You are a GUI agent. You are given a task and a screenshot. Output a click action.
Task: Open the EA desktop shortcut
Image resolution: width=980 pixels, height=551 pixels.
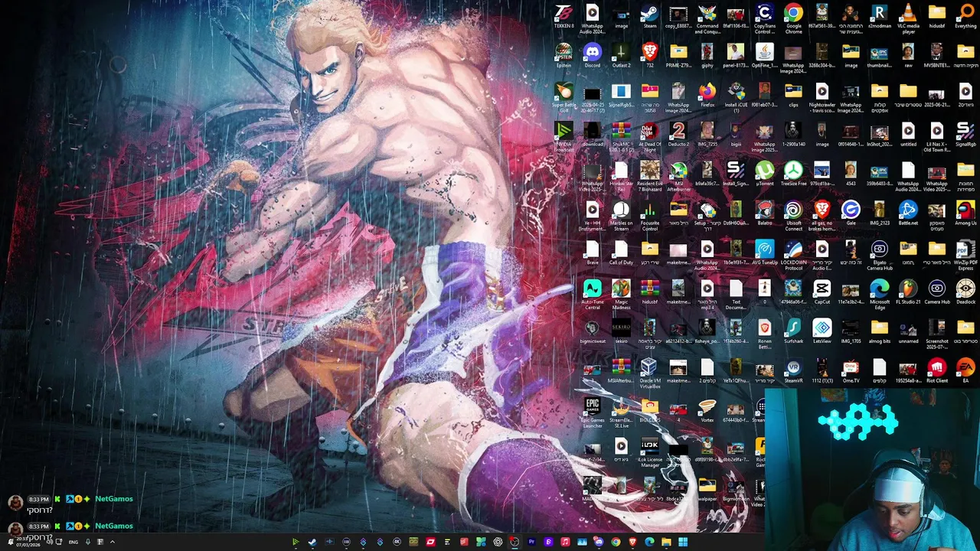[965, 372]
